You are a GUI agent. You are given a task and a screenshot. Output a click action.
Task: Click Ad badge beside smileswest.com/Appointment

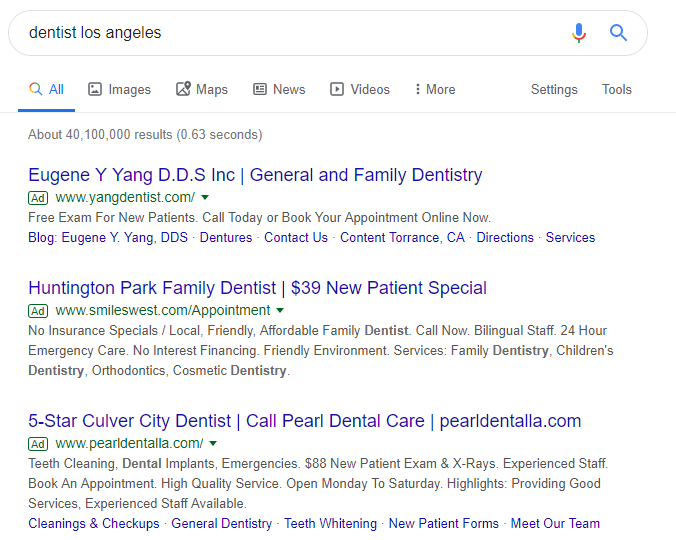pyautogui.click(x=38, y=311)
